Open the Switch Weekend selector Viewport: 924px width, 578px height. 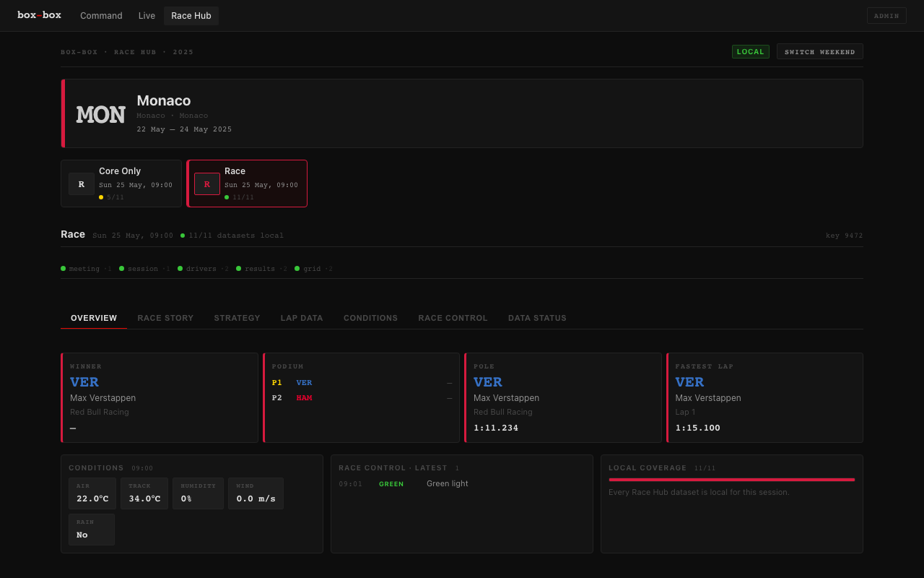(820, 52)
